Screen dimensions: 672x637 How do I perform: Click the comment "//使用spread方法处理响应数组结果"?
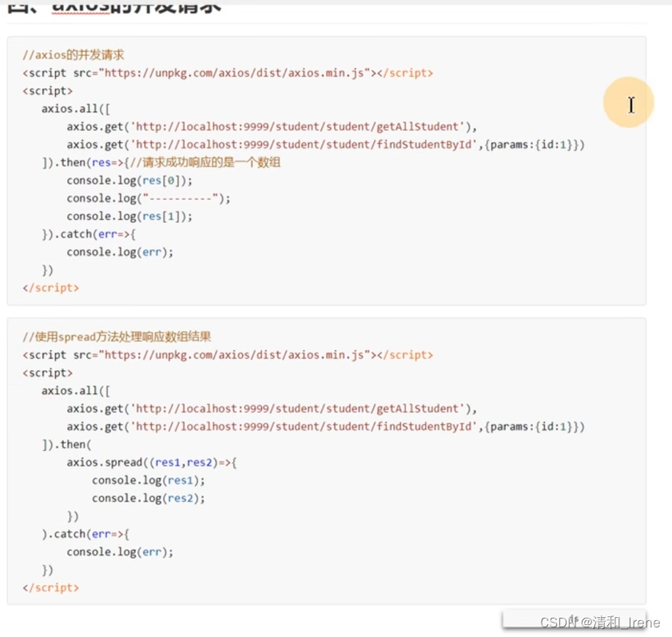(117, 337)
